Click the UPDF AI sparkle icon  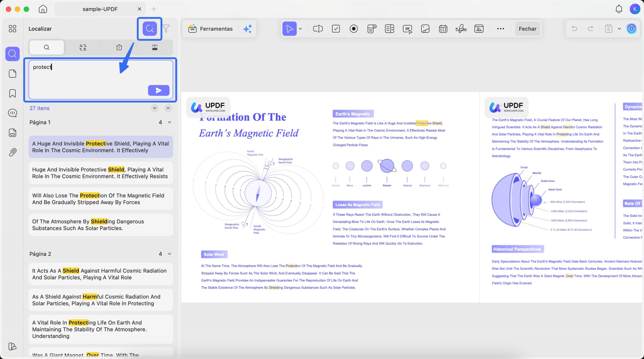(248, 29)
